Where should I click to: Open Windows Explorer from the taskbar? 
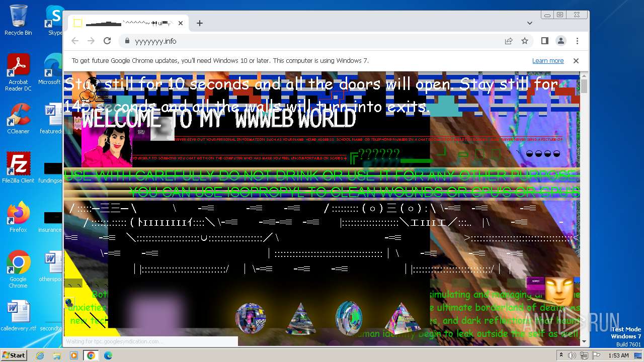coord(57,355)
